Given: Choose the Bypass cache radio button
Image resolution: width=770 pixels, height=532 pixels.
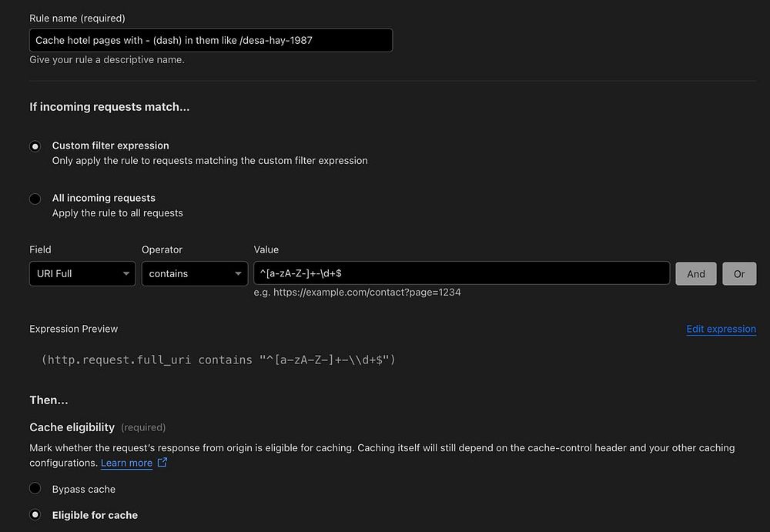Looking at the screenshot, I should [x=35, y=488].
